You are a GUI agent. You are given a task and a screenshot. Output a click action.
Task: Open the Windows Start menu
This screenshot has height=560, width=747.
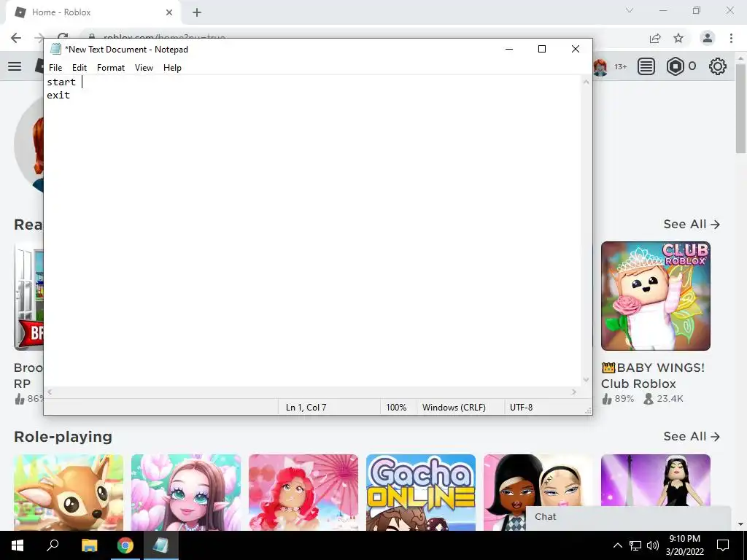point(18,545)
